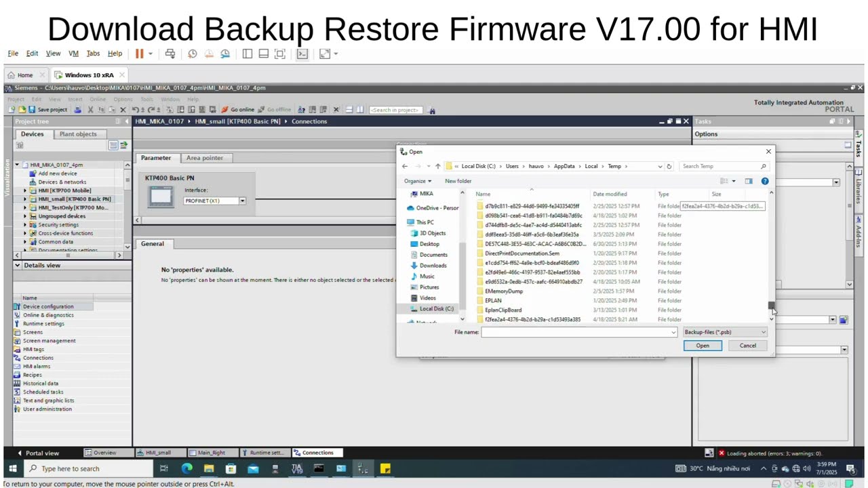Open Recipes in the Details view
Image resolution: width=868 pixels, height=488 pixels.
(x=32, y=375)
